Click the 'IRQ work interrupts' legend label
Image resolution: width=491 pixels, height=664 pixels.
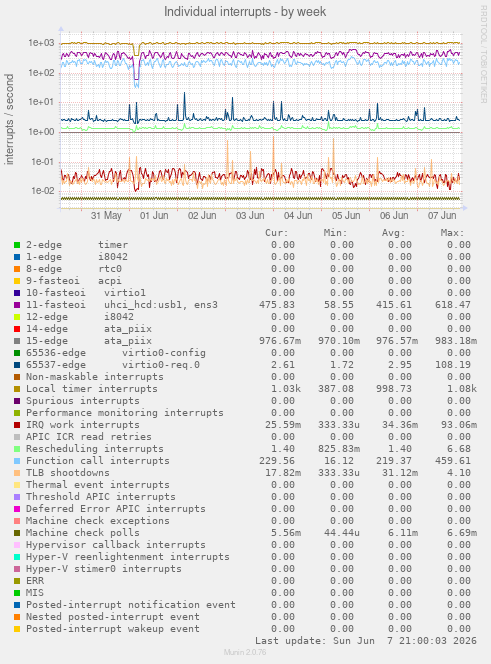point(83,425)
